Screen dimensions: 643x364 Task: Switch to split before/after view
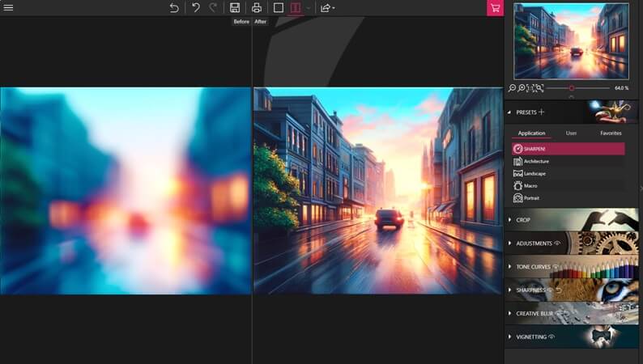(x=296, y=8)
